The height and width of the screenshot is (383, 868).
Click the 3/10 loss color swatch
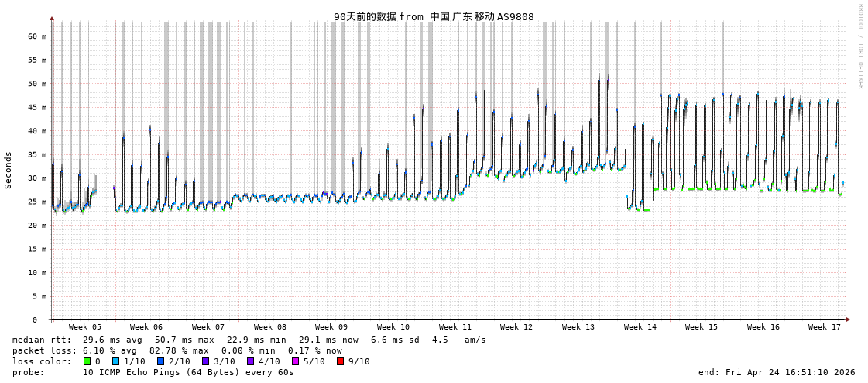click(x=205, y=361)
